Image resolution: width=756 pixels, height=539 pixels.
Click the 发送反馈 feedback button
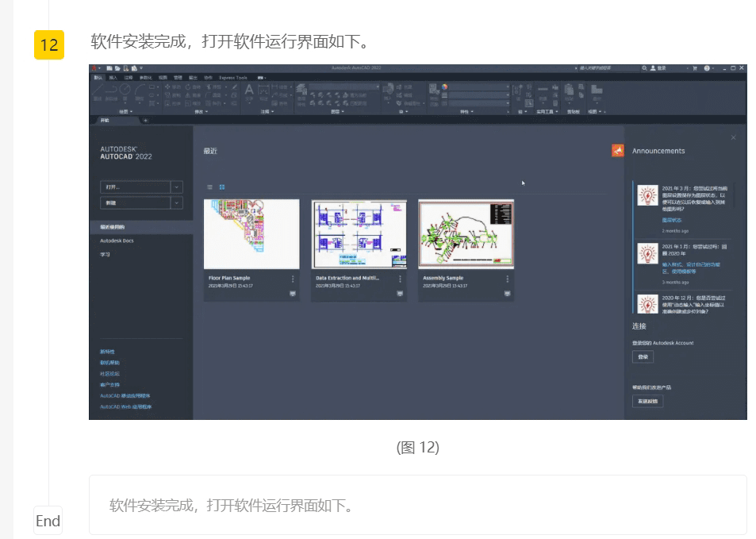pyautogui.click(x=647, y=401)
